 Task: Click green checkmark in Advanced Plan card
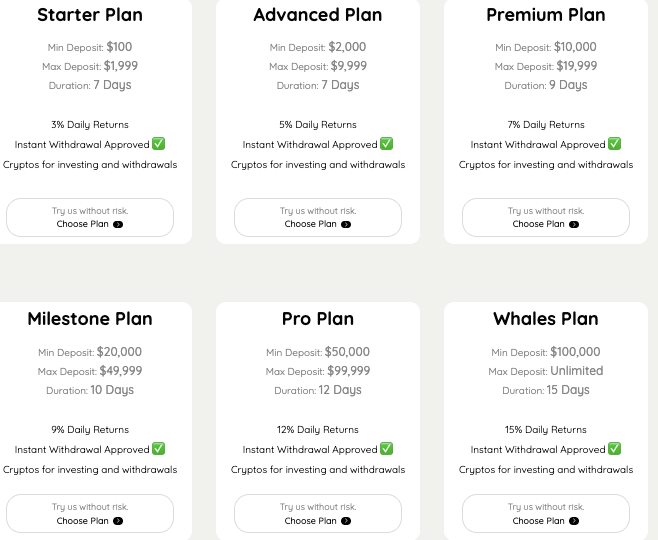tap(386, 144)
